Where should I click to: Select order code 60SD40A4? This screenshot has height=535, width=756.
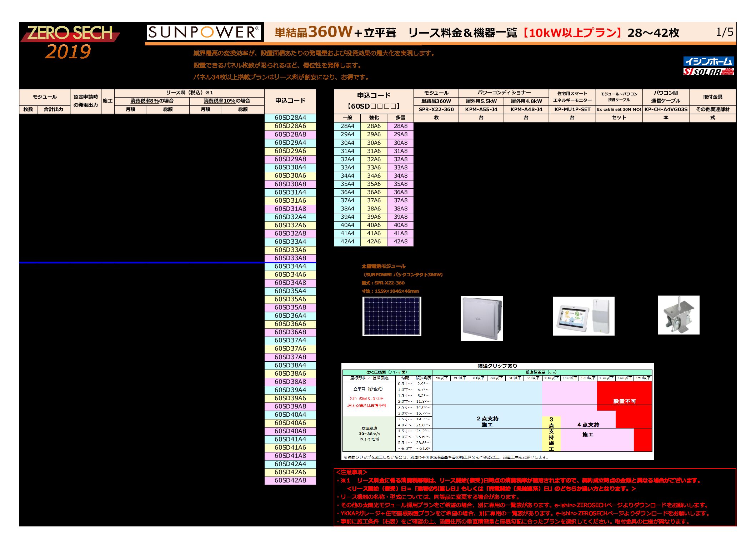point(290,415)
